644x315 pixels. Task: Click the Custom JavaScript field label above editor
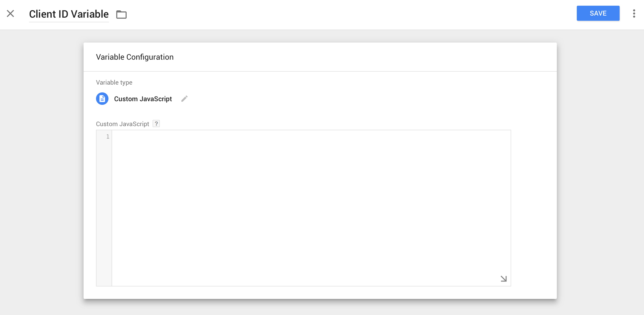coord(122,124)
